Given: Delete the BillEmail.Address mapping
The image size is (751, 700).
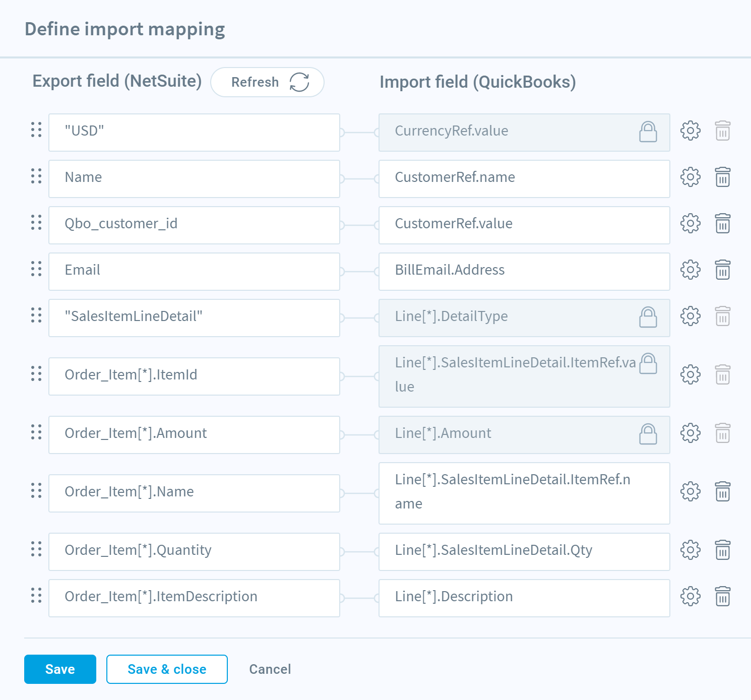Looking at the screenshot, I should [723, 270].
